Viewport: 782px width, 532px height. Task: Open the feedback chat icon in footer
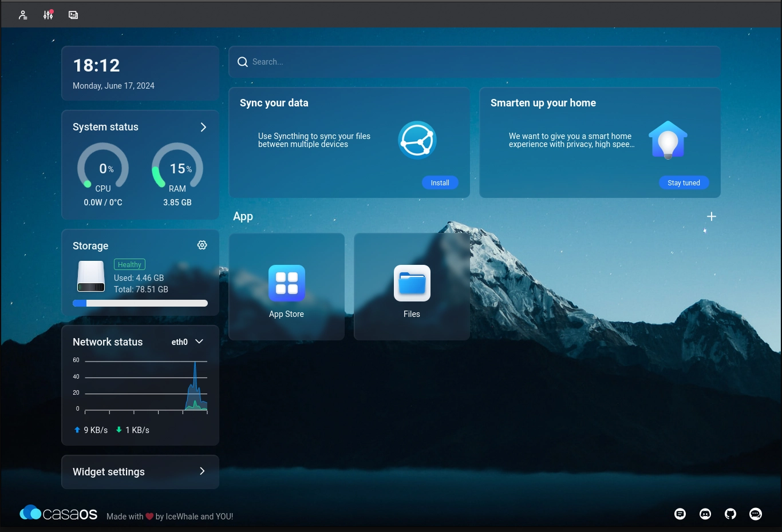click(680, 514)
